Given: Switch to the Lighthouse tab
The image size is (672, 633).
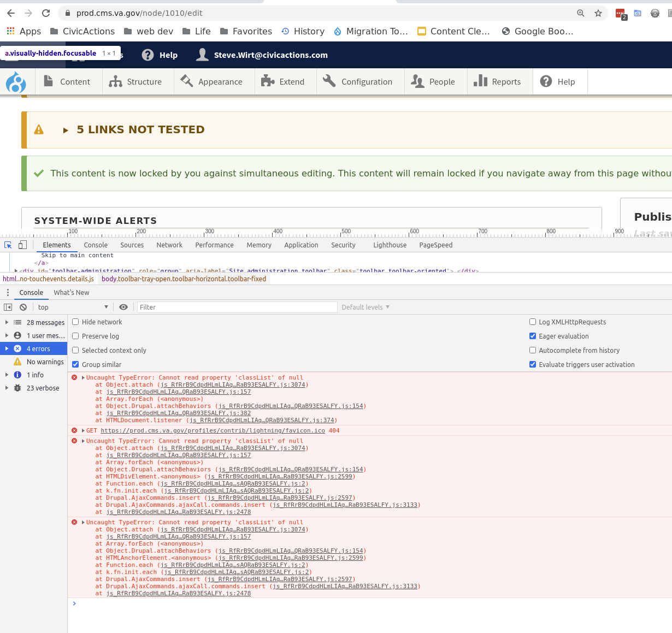Looking at the screenshot, I should (390, 245).
